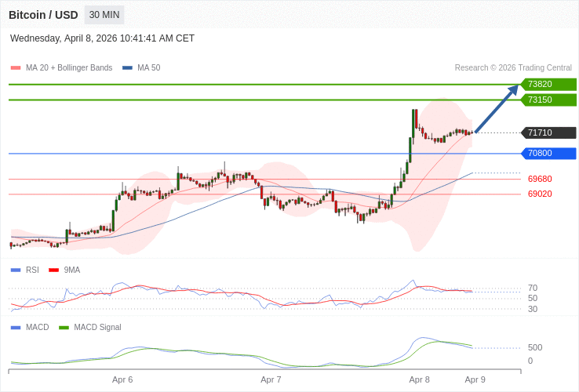Click the Bitcoin / USD title

43,15
